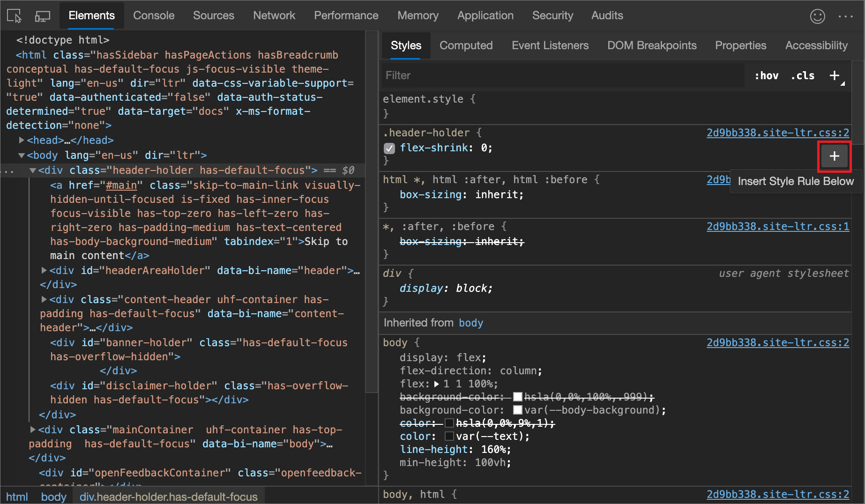Expand the flex shorthand property triangle
The width and height of the screenshot is (865, 504).
click(x=437, y=384)
